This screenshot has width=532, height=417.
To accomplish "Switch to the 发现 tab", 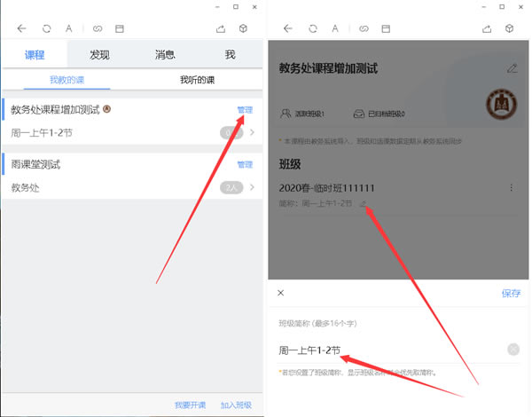I will click(99, 54).
